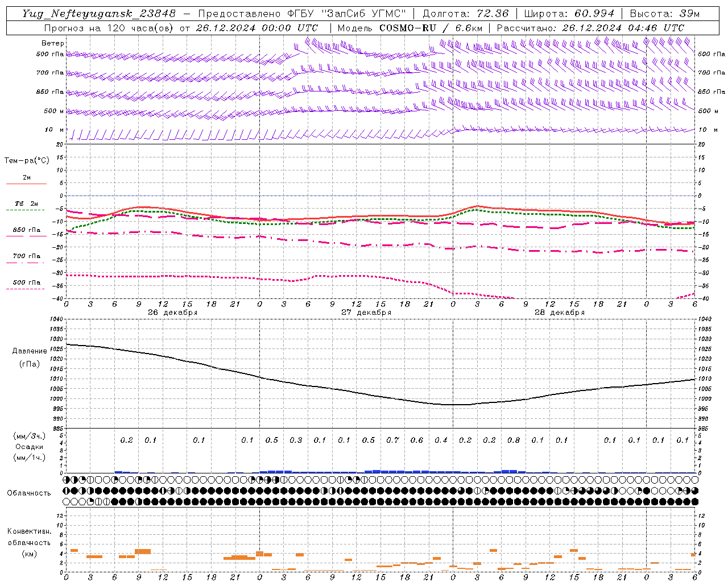This screenshot has width=728, height=582.
Task: Click the 'Осадки' precipitation label
Action: pyautogui.click(x=30, y=447)
